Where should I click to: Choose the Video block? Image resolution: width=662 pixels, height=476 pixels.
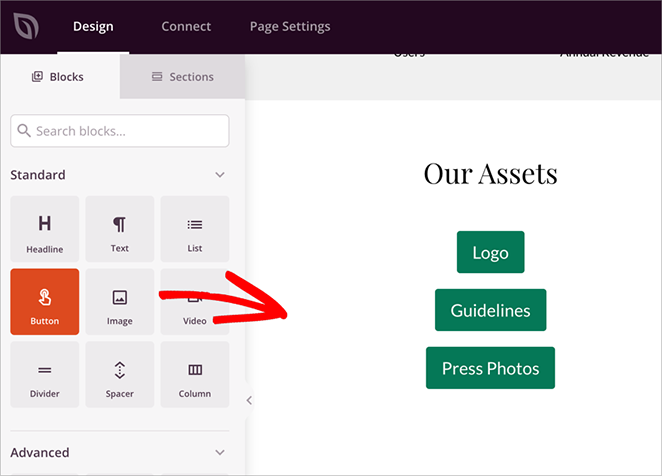coord(195,302)
